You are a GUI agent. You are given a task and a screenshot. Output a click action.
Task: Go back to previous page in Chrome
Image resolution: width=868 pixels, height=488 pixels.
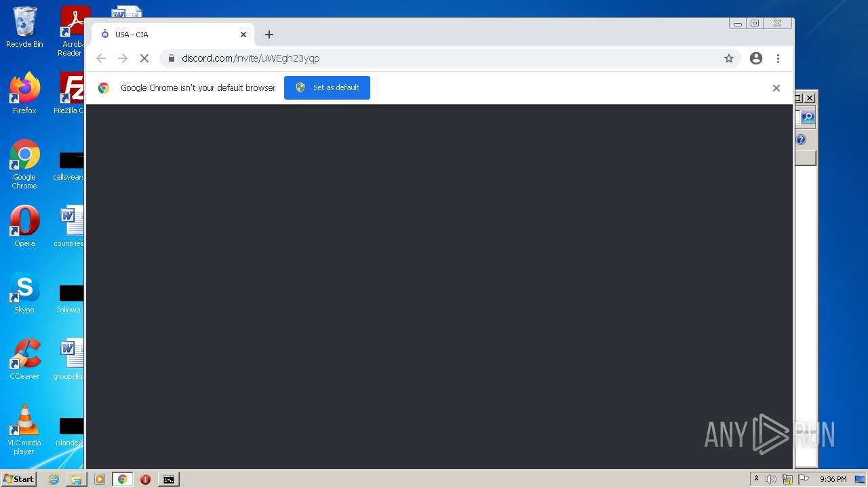pos(101,58)
